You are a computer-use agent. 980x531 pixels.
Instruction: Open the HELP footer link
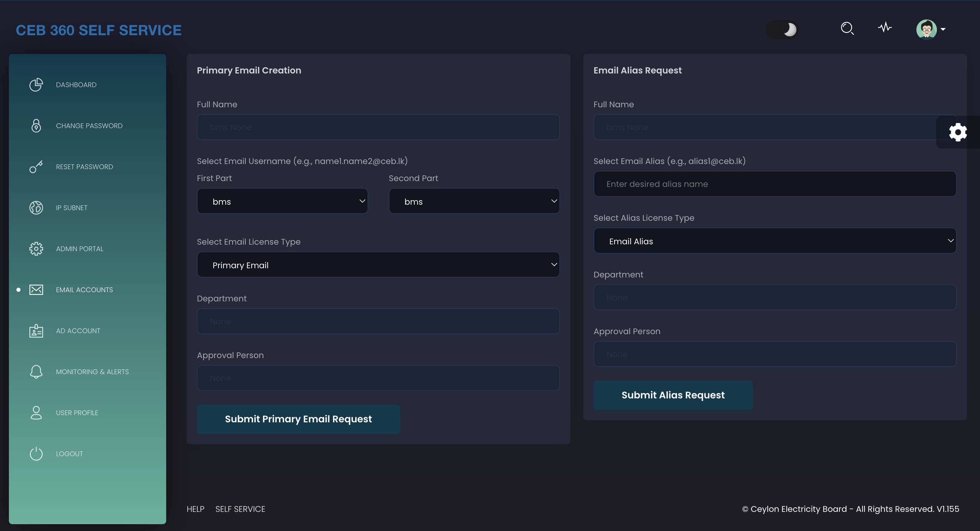click(x=196, y=509)
